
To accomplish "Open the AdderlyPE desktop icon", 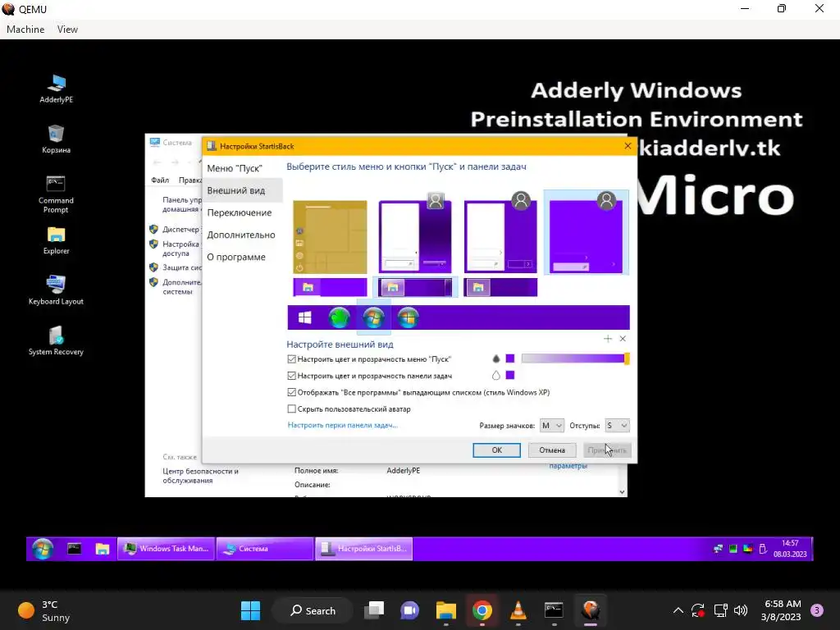I will click(x=57, y=89).
